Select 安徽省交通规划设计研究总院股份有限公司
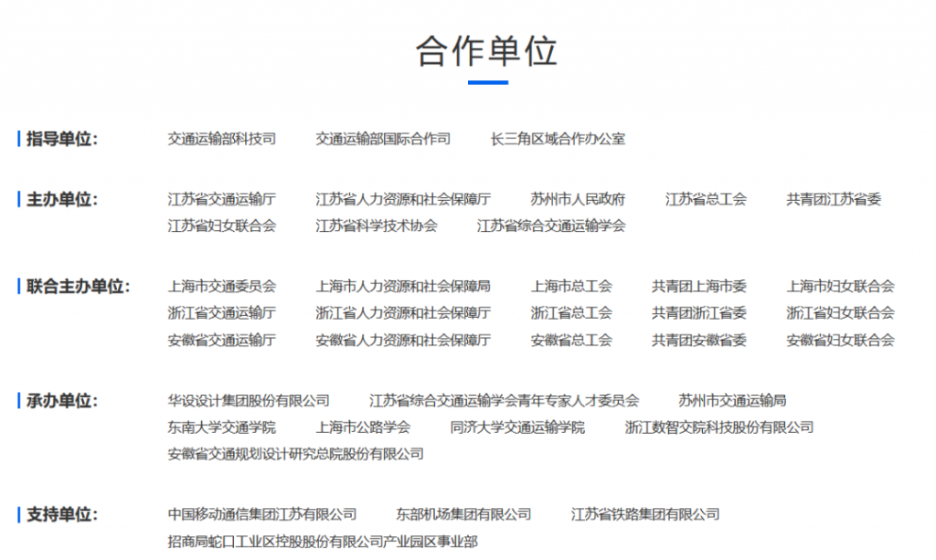936x560 pixels. click(x=296, y=454)
